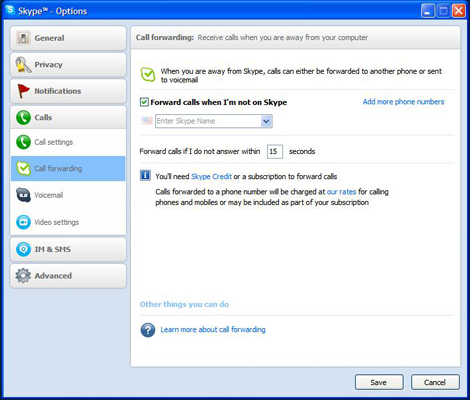
Task: Click the question mark help icon
Action: (x=148, y=330)
